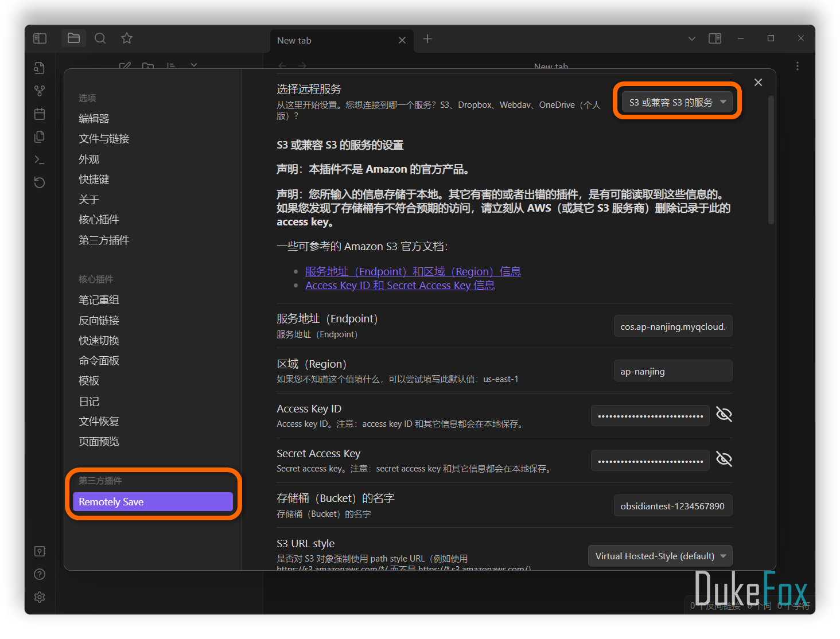Viewport: 840px width, 639px height.
Task: Open the 快捷键 settings section
Action: click(94, 180)
